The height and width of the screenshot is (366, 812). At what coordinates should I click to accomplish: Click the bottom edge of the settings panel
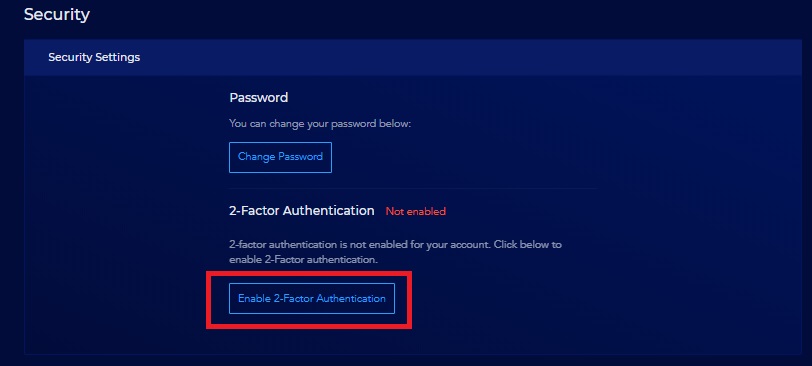tap(413, 355)
